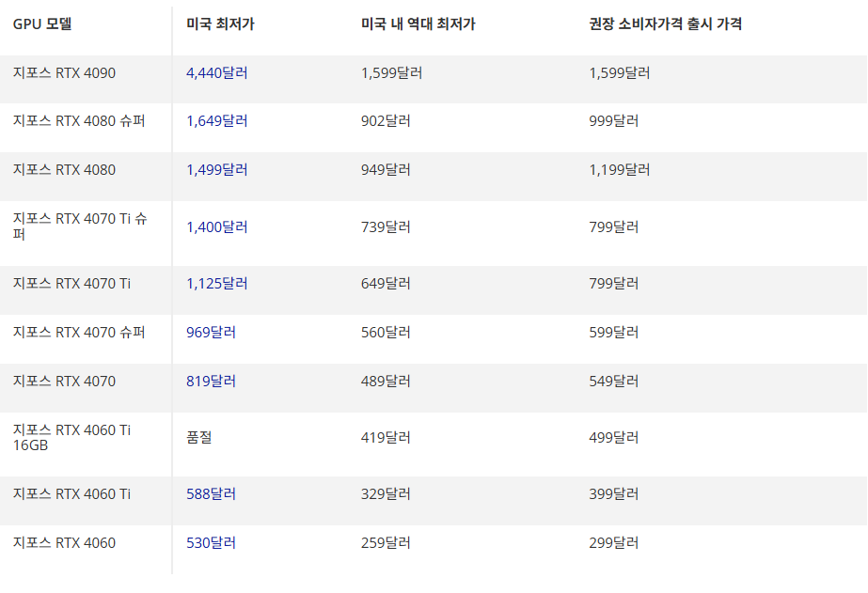Select the 'GPU 모델' column header
The height and width of the screenshot is (593, 868).
point(42,23)
